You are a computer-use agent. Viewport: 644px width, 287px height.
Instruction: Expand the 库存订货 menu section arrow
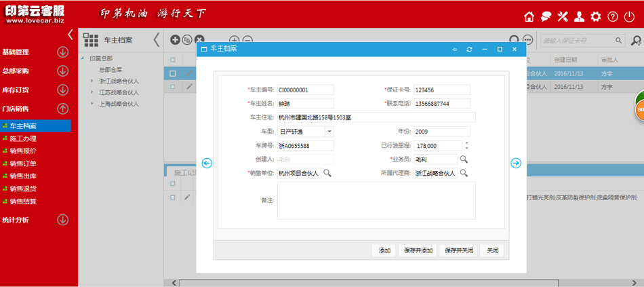click(x=62, y=90)
